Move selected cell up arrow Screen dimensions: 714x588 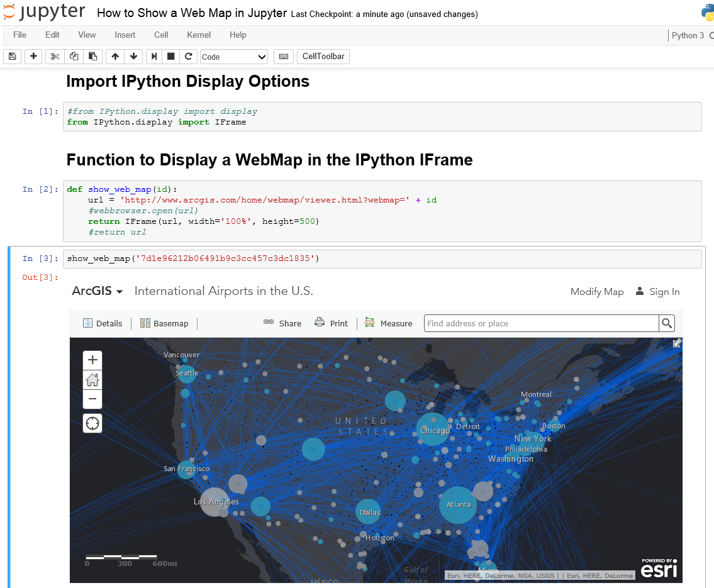[115, 57]
